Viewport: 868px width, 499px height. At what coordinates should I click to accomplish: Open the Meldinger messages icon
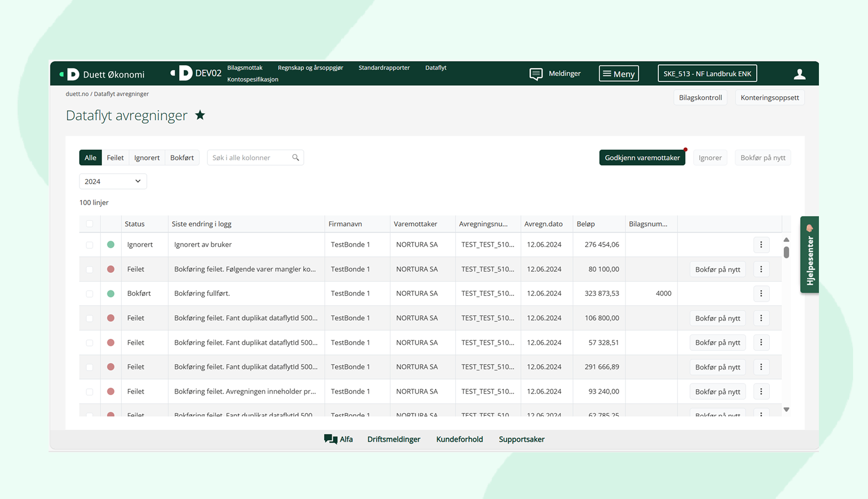(x=536, y=74)
